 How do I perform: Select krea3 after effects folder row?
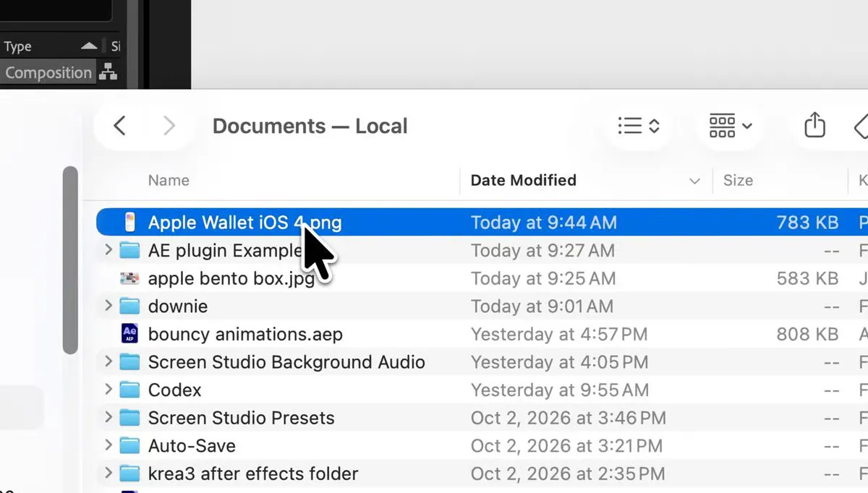(482, 473)
